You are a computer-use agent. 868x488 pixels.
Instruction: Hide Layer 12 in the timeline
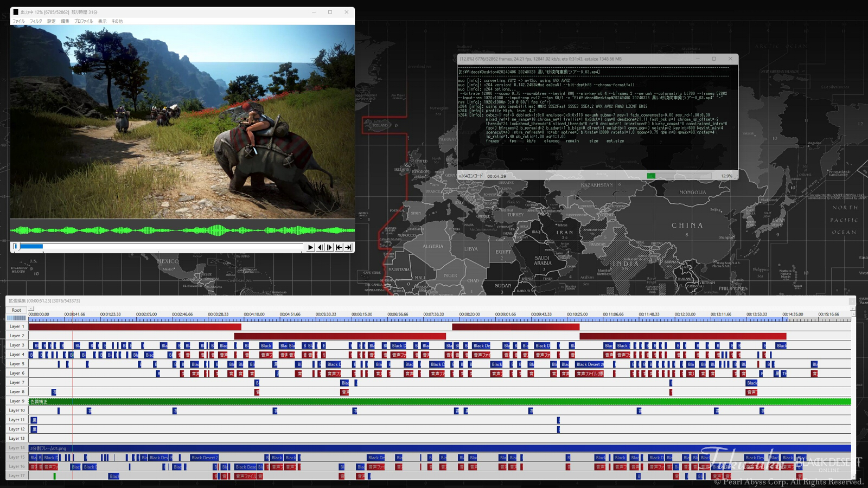(16, 429)
